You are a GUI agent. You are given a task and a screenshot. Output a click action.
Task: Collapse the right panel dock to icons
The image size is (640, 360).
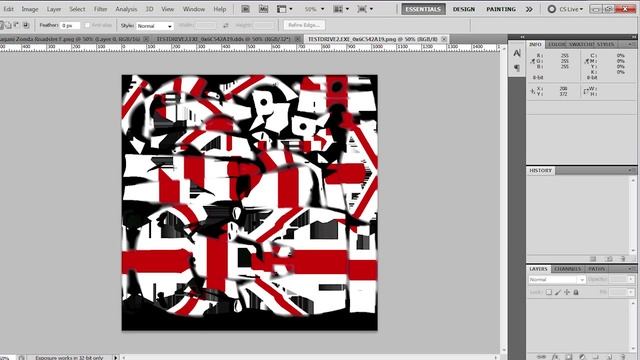tap(633, 37)
